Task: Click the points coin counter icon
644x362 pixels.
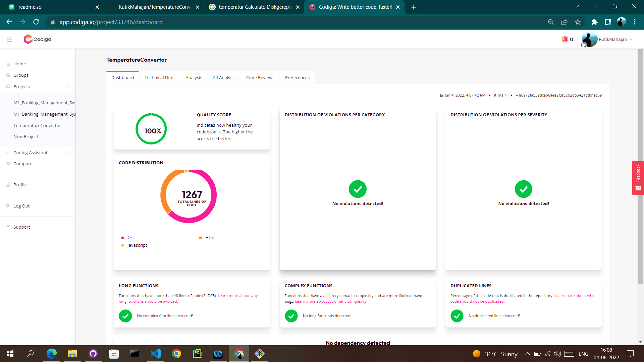Action: point(564,39)
